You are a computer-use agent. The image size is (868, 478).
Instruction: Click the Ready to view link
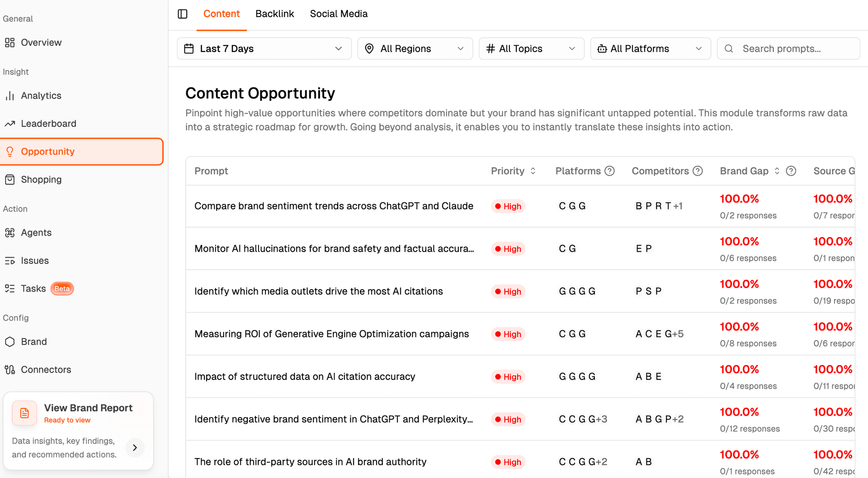[67, 420]
